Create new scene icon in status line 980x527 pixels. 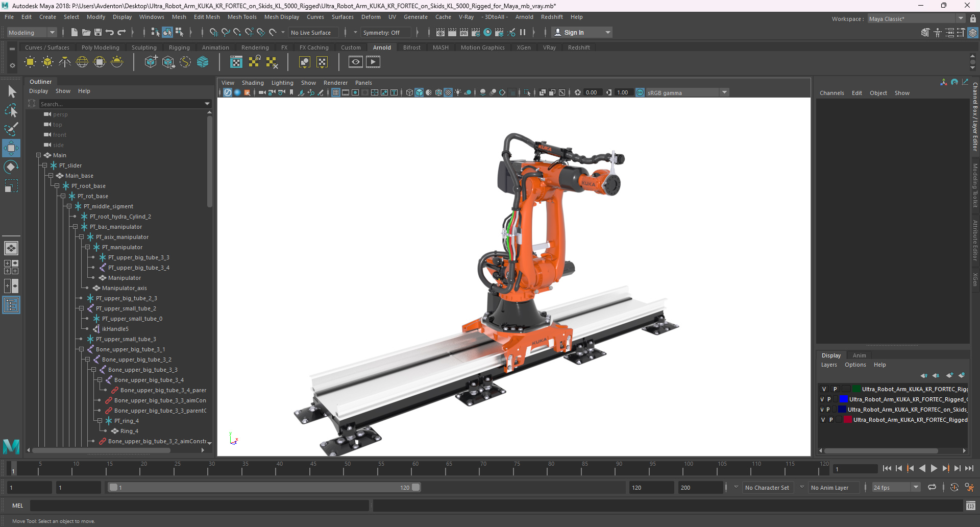75,32
